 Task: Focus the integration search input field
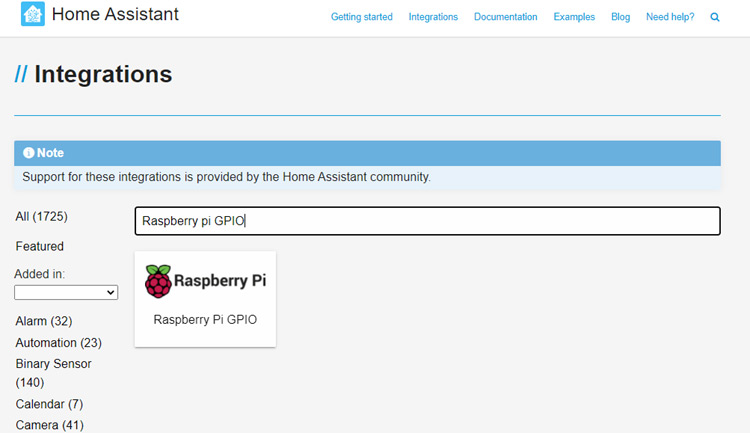(x=428, y=221)
